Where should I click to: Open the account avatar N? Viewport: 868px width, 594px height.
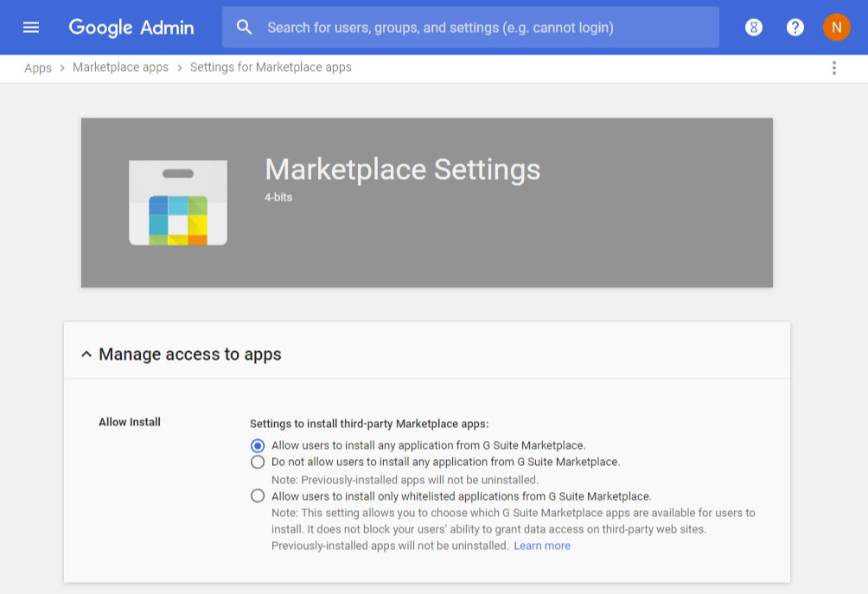point(837,27)
